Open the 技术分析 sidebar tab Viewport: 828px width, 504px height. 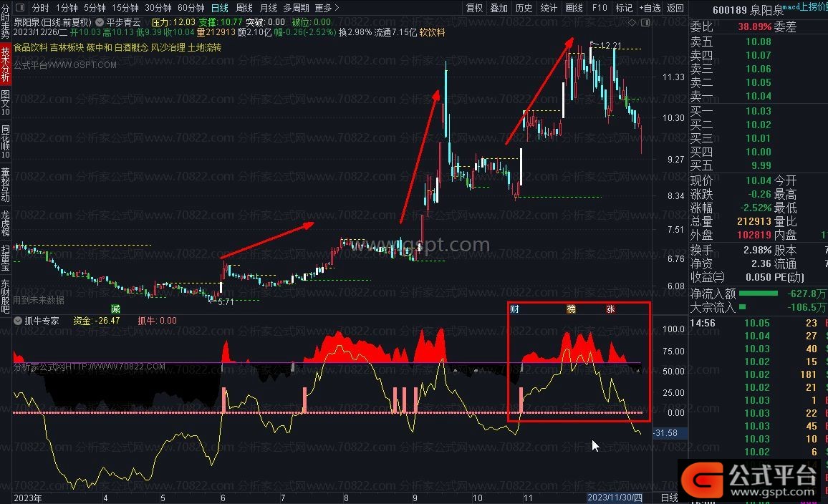(5, 64)
